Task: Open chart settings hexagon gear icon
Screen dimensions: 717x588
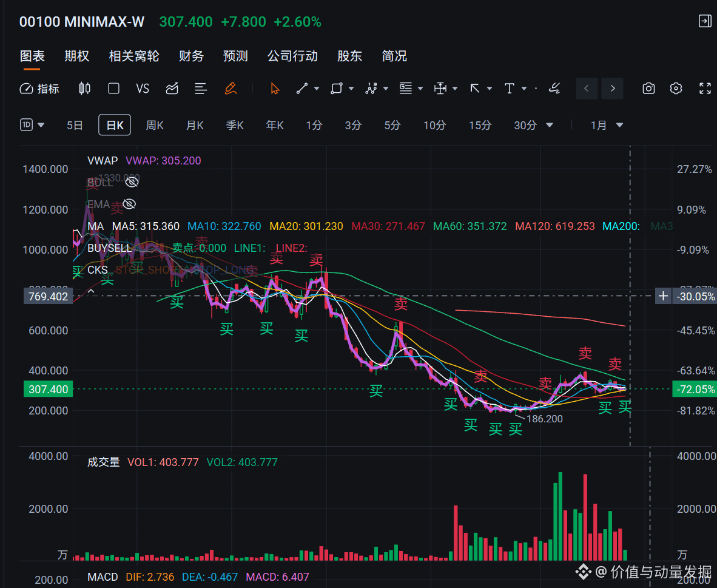Action: coord(676,89)
